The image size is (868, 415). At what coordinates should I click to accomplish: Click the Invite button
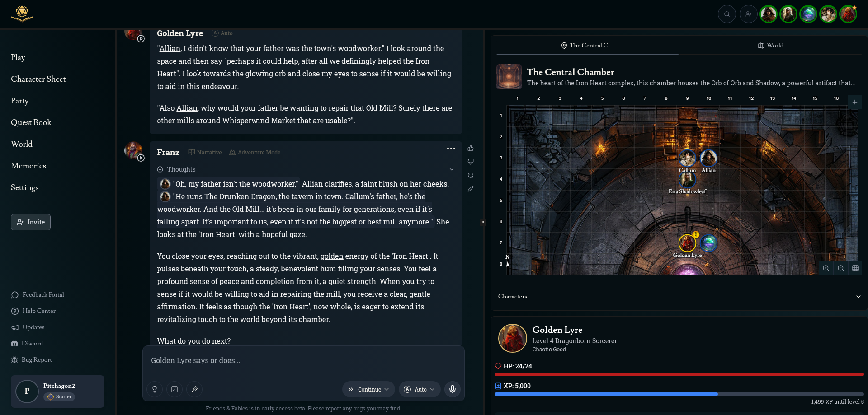click(31, 222)
